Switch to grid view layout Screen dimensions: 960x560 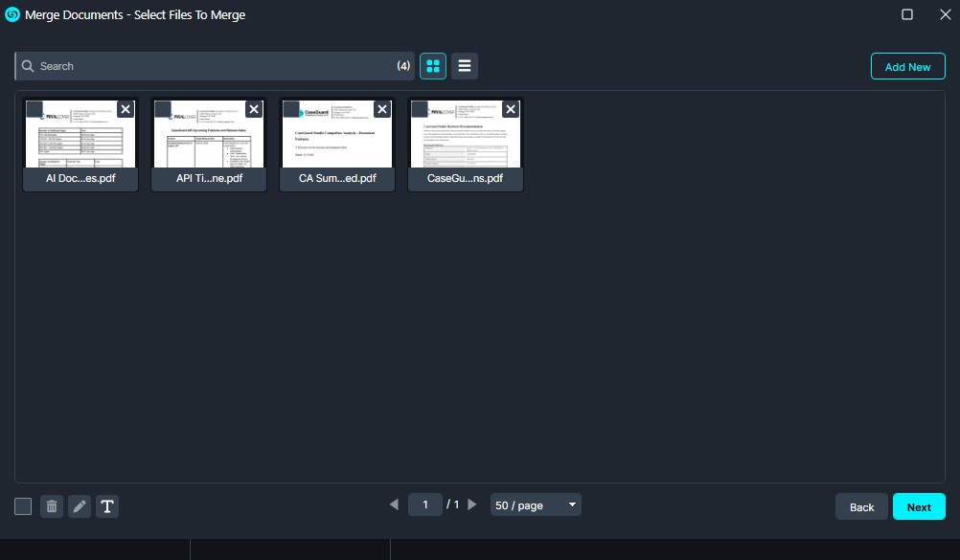click(432, 65)
